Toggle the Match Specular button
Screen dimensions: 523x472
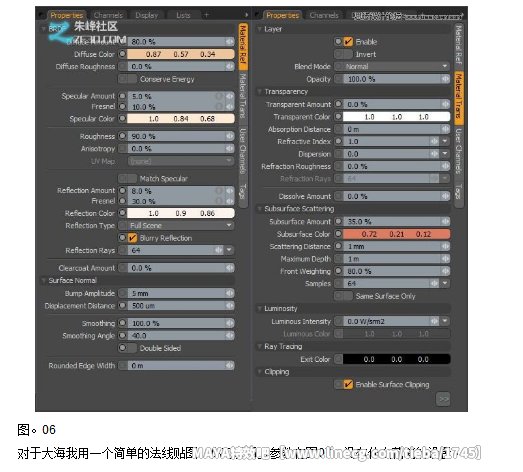click(128, 178)
